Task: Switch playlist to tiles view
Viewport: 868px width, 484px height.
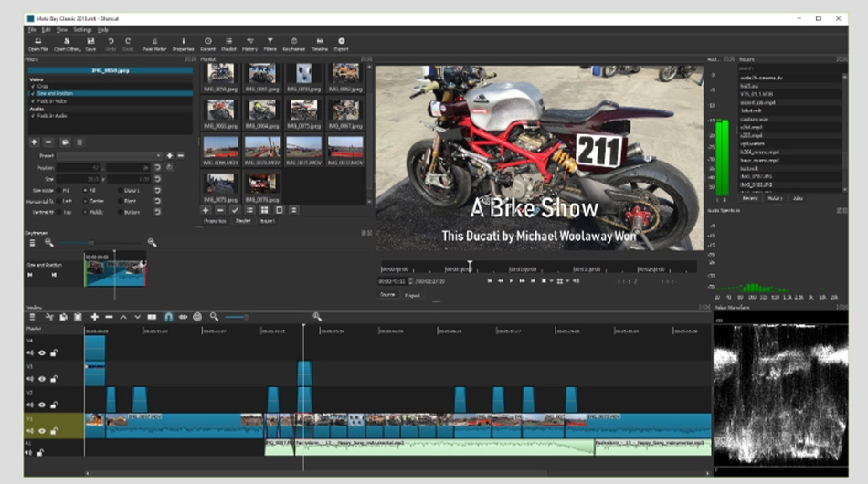Action: tap(264, 210)
